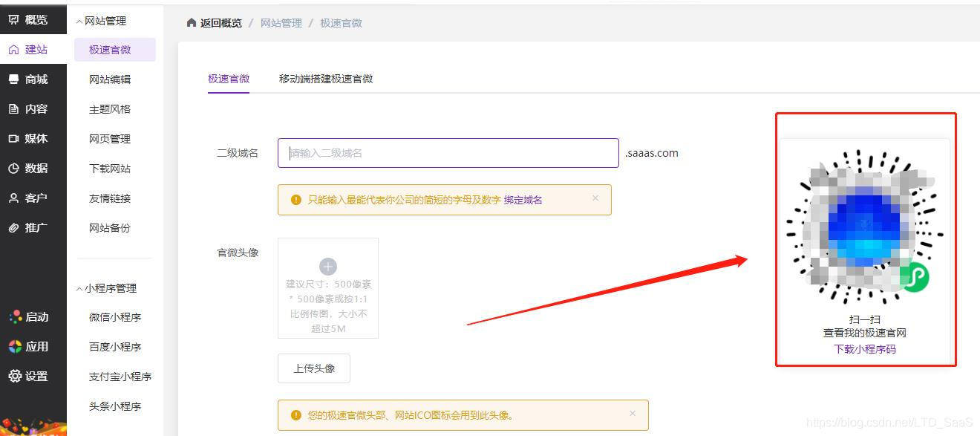The height and width of the screenshot is (436, 980).
Task: Open 支付宝小程序 in the submenu
Action: [120, 377]
